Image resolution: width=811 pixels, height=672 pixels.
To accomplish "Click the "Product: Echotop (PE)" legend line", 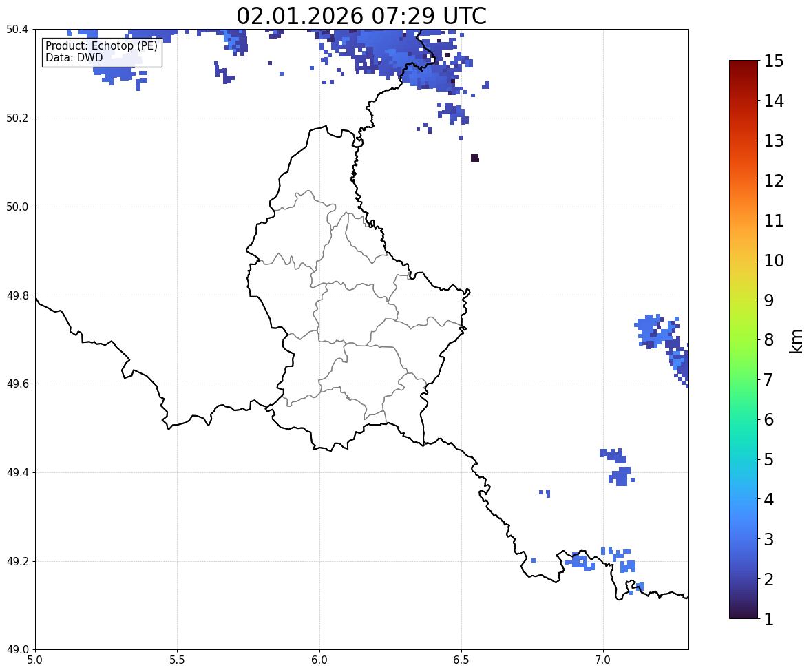I will coord(101,45).
